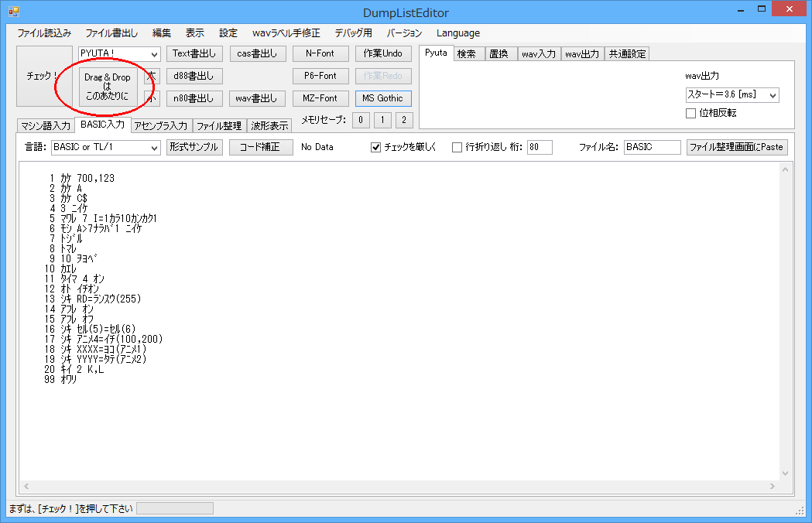Click the n80書出し button

(194, 98)
